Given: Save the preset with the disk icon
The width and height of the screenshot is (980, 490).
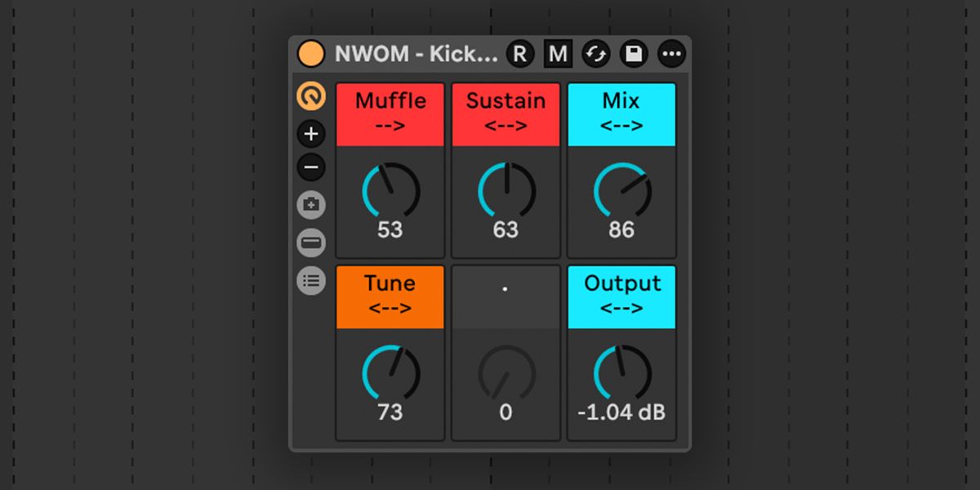Looking at the screenshot, I should tap(634, 54).
